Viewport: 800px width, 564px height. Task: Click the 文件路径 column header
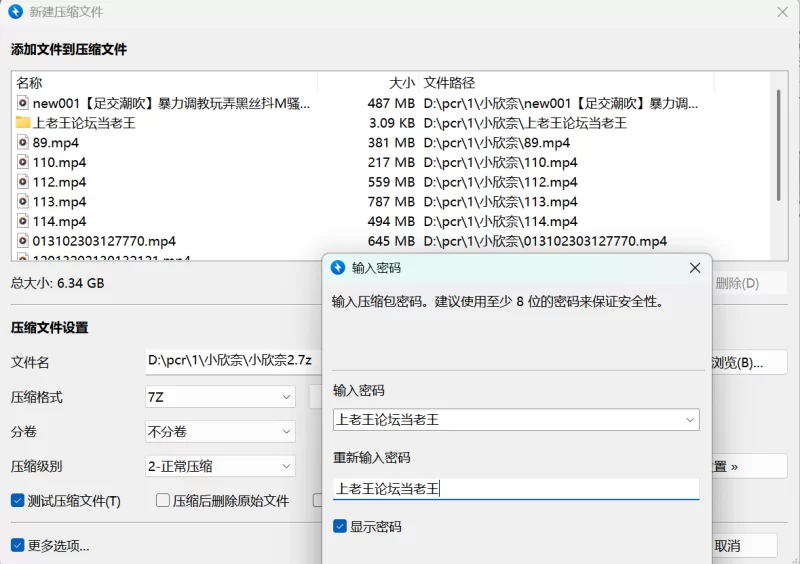click(449, 82)
